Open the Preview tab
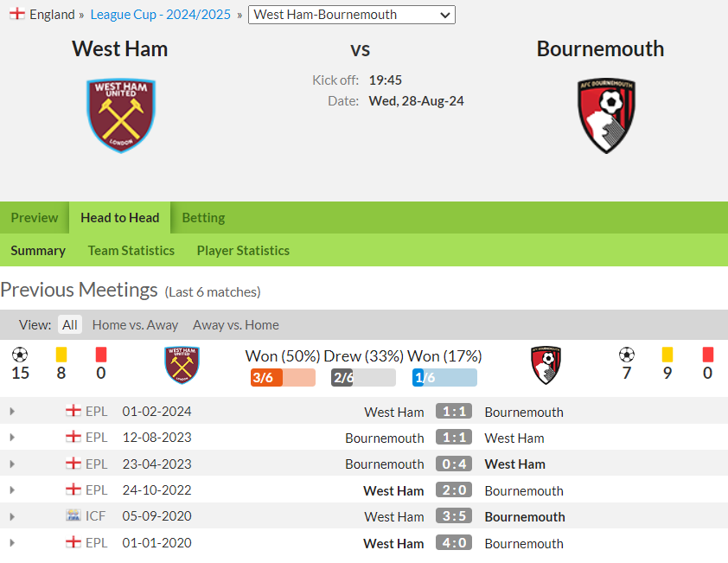Screen dimensions: 728x563 [x=35, y=217]
